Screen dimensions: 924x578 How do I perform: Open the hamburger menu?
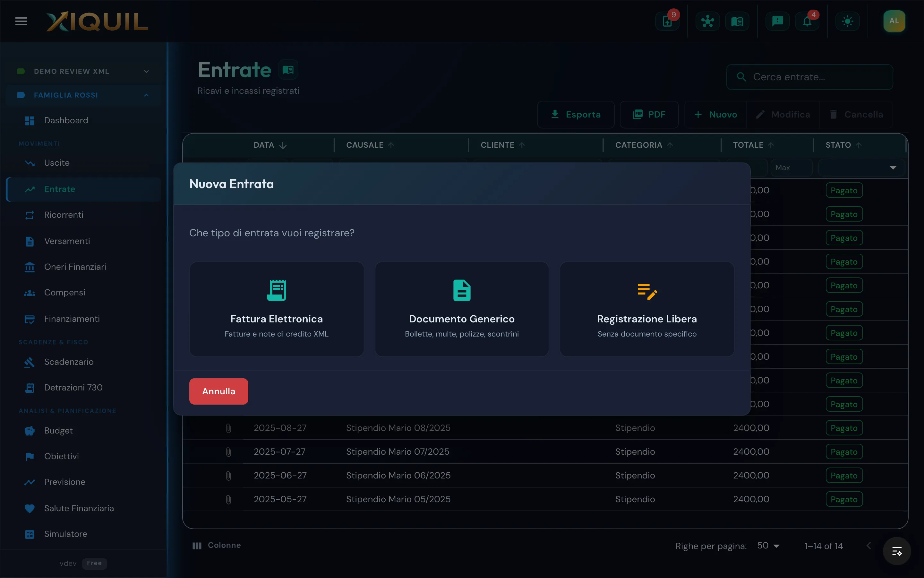click(21, 21)
